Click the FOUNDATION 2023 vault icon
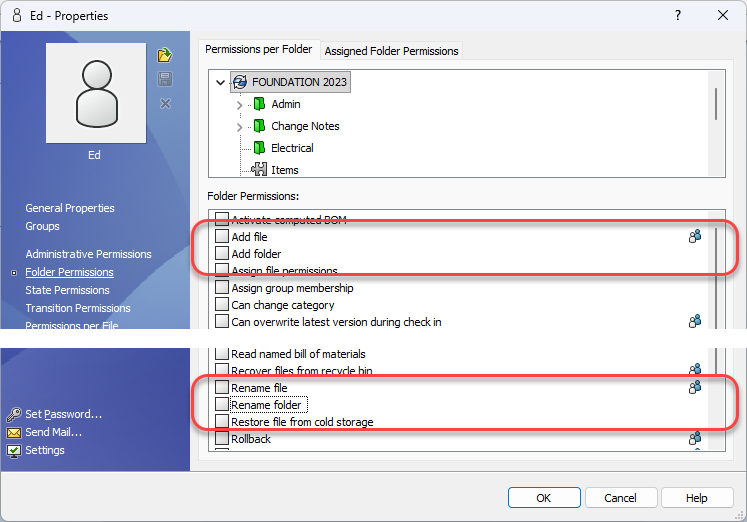 tap(239, 82)
